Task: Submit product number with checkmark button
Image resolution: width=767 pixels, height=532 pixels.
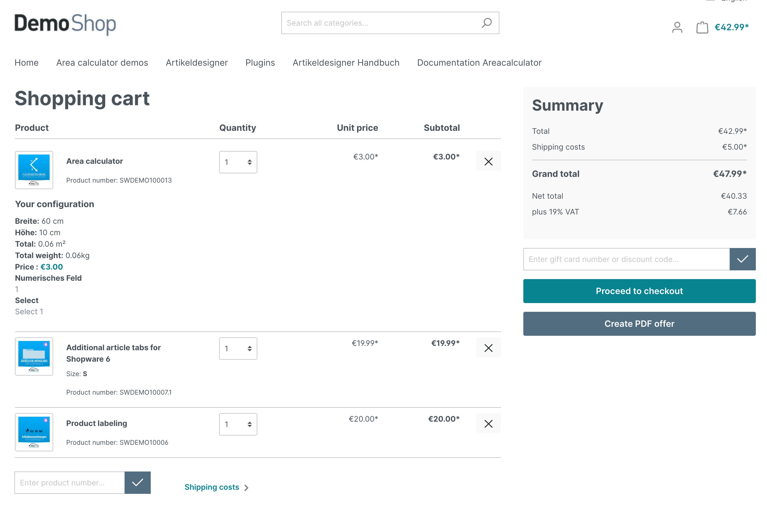Action: coord(137,482)
